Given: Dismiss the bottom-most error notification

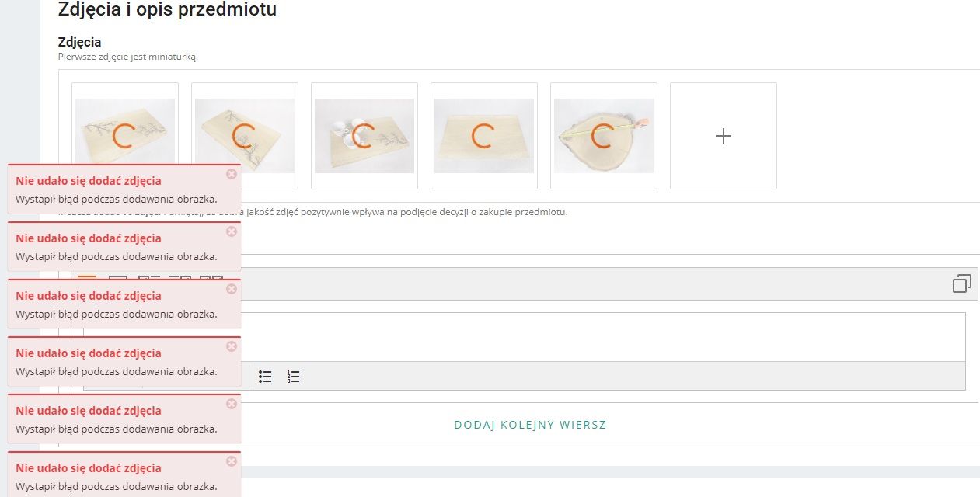Looking at the screenshot, I should 231,461.
